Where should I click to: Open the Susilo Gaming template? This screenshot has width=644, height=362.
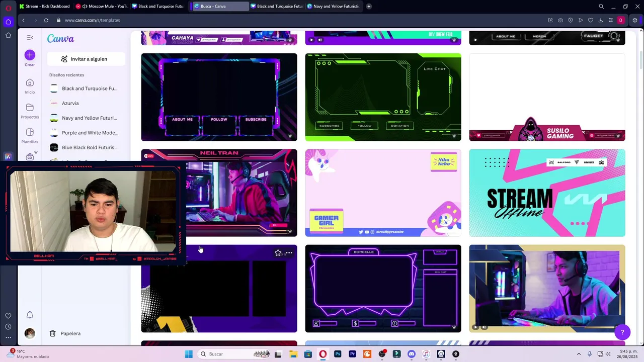pos(547,97)
